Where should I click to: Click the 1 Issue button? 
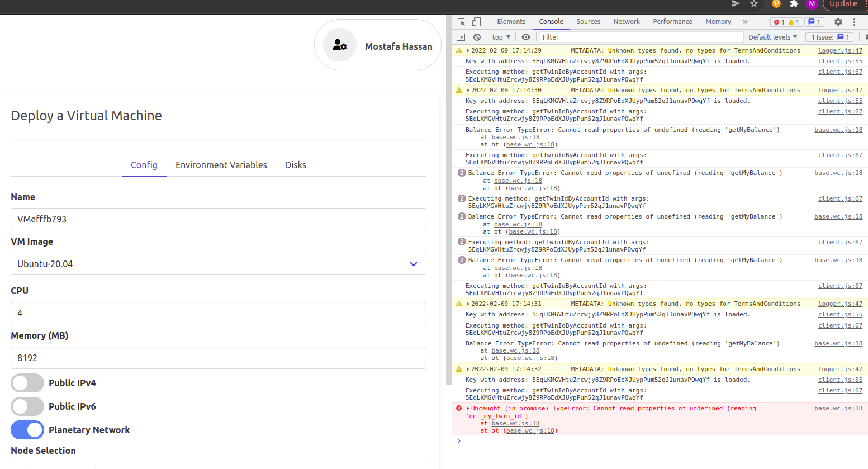coord(831,37)
